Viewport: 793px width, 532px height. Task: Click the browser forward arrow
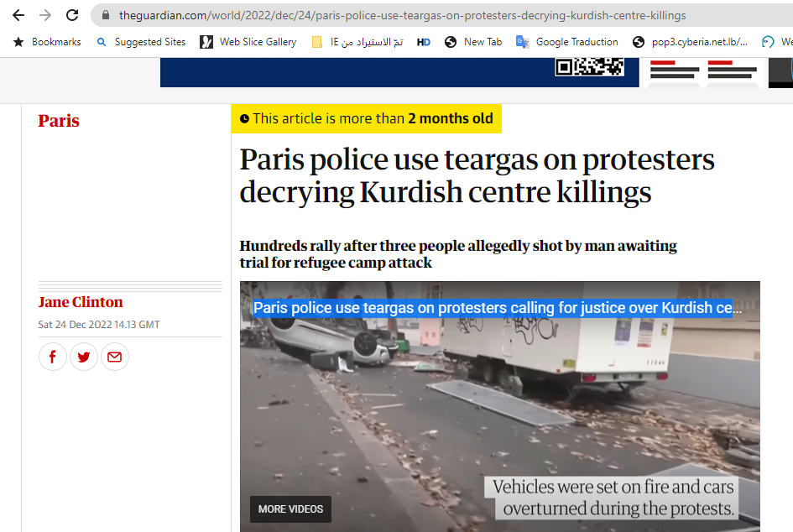click(x=45, y=15)
